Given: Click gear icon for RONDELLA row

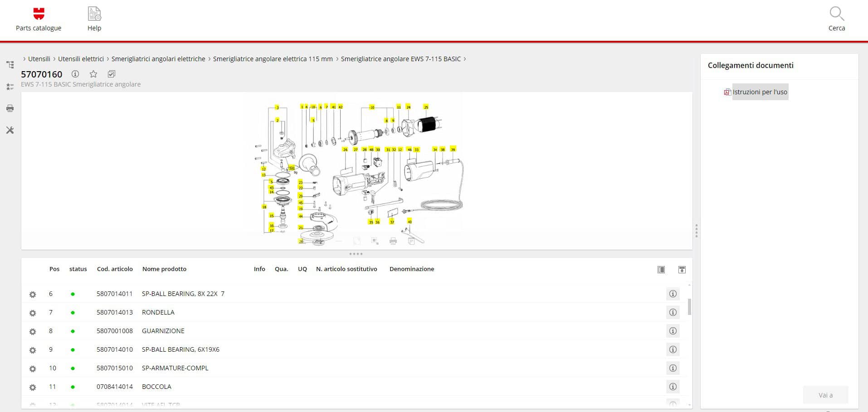Looking at the screenshot, I should (33, 313).
